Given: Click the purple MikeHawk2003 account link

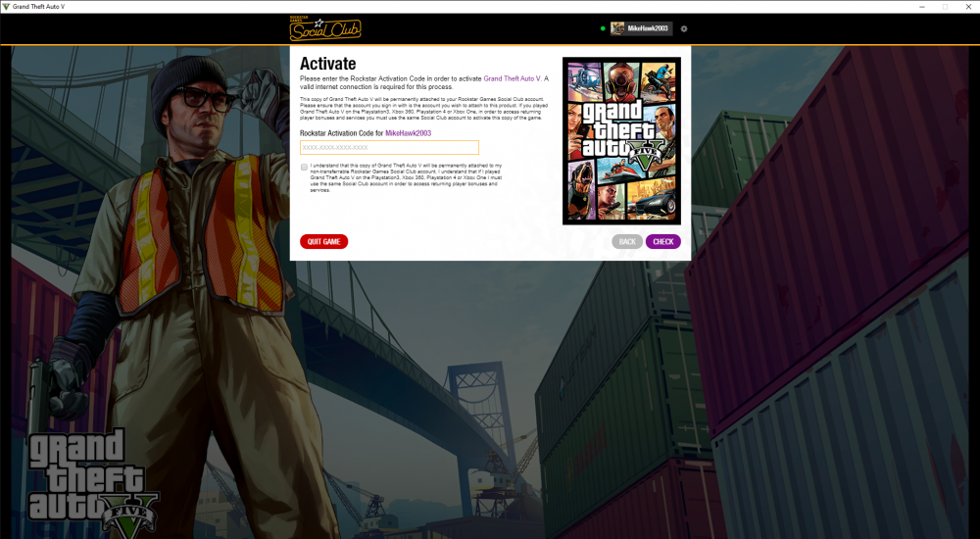Looking at the screenshot, I should tap(408, 133).
